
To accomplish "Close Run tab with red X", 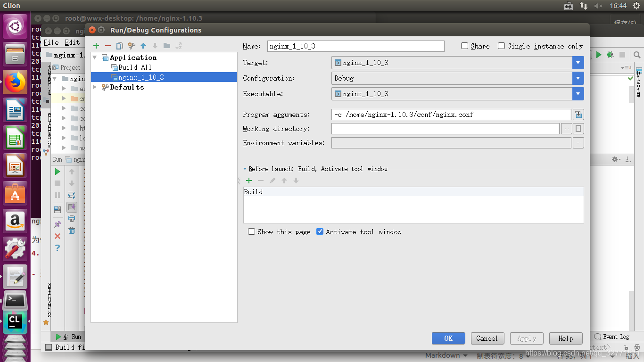I will click(58, 236).
